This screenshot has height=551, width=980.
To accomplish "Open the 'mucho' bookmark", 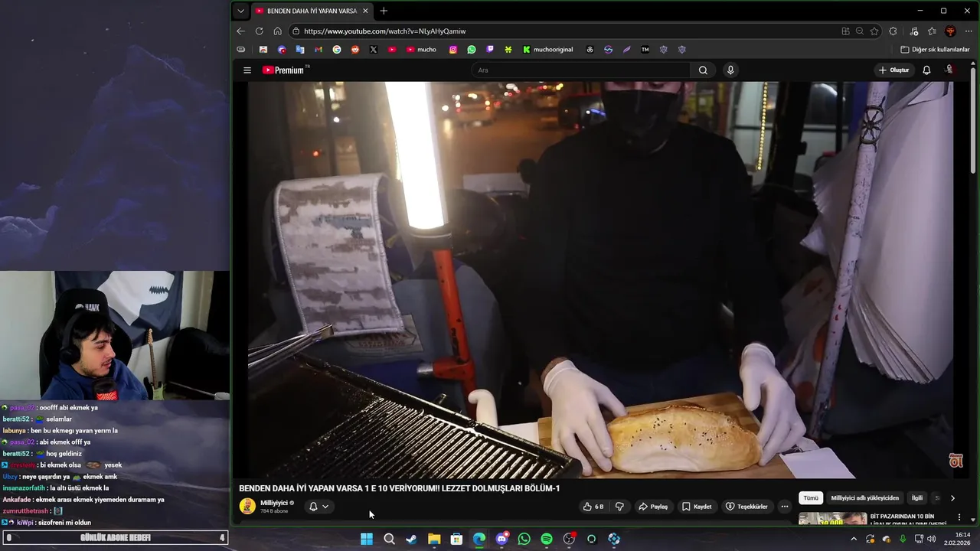I will 421,50.
